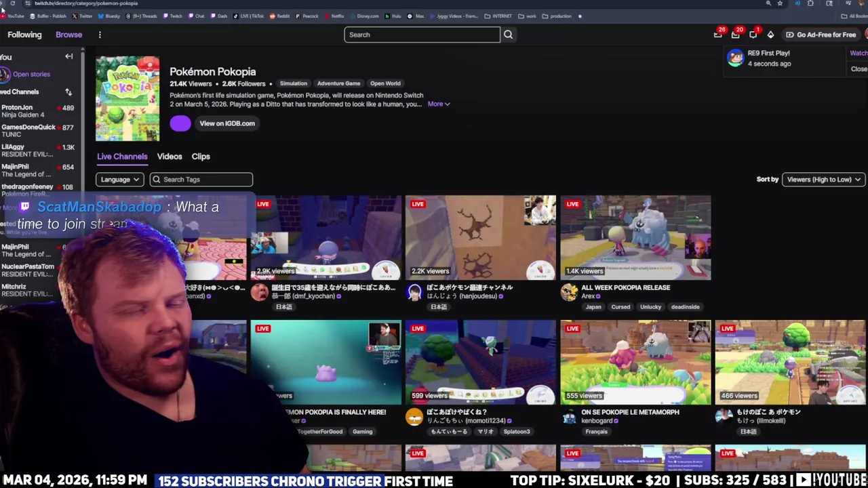Click the bits diamond icon in the top bar
The height and width of the screenshot is (488, 868).
[x=770, y=35]
